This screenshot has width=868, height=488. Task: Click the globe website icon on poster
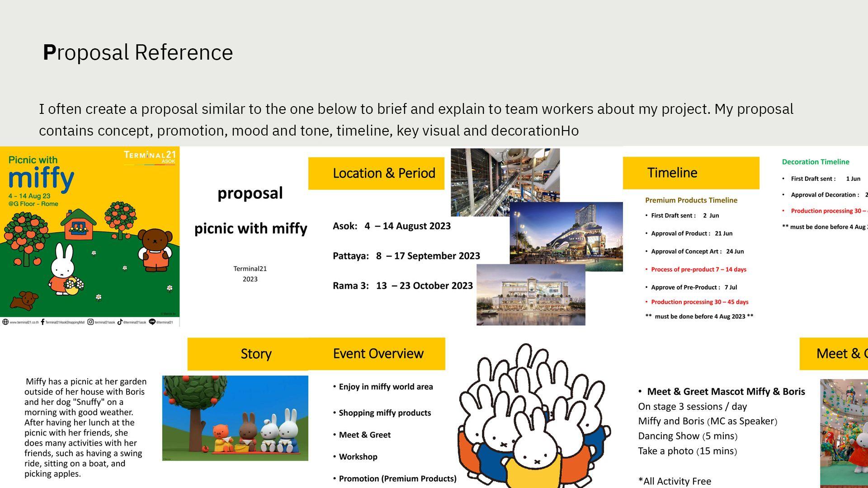pyautogui.click(x=5, y=322)
